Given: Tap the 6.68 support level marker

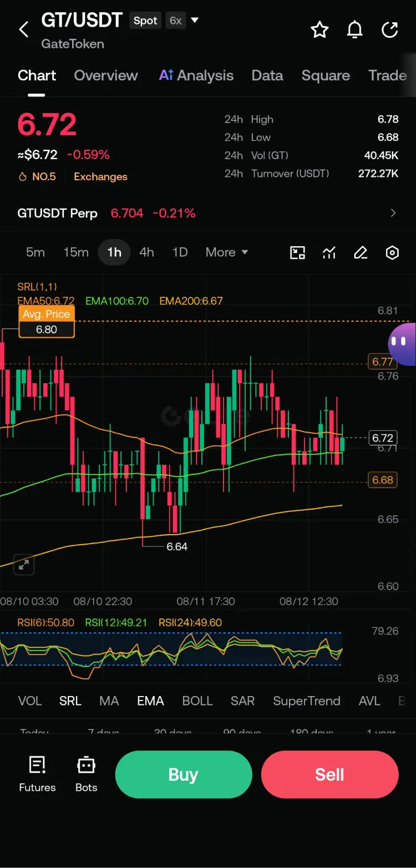Looking at the screenshot, I should coord(383,480).
